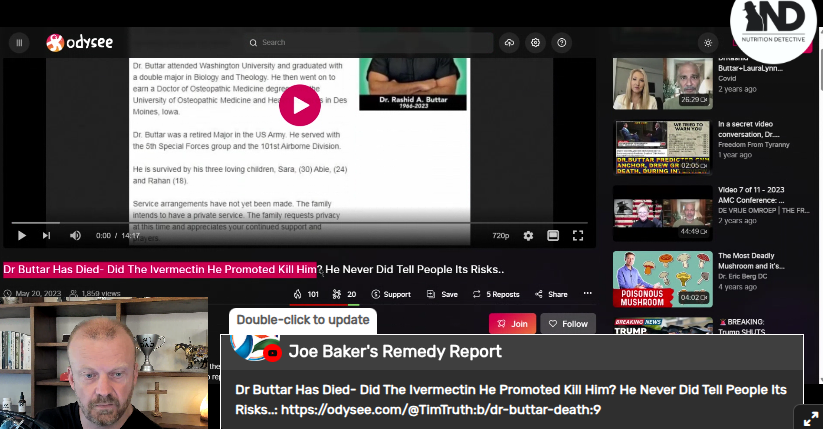The height and width of the screenshot is (429, 823).
Task: Click the May 20, 2023 date text
Action: click(x=38, y=294)
